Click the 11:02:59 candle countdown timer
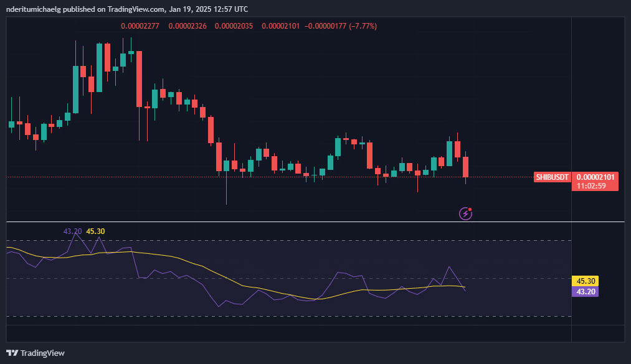 pos(595,185)
